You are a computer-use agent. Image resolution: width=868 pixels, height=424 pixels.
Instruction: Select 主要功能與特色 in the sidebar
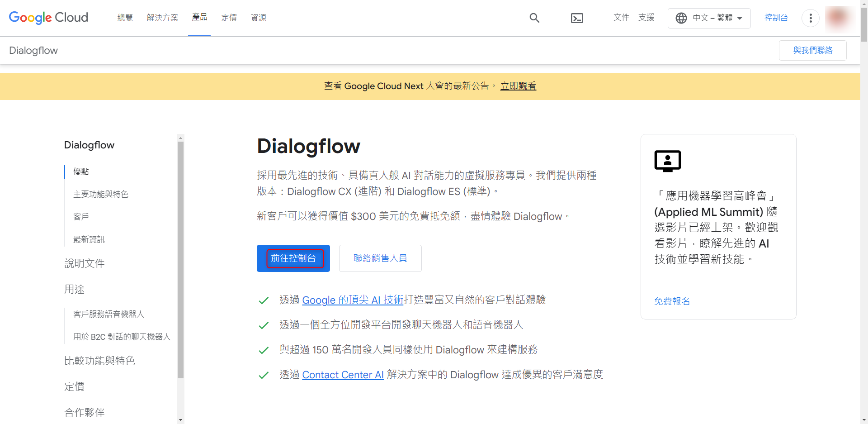(x=101, y=194)
